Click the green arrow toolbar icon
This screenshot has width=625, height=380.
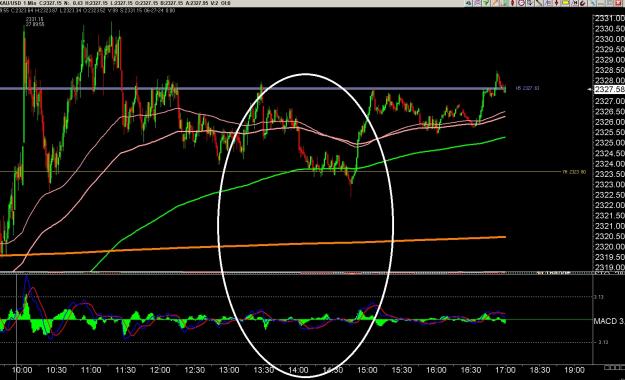[486, 3]
